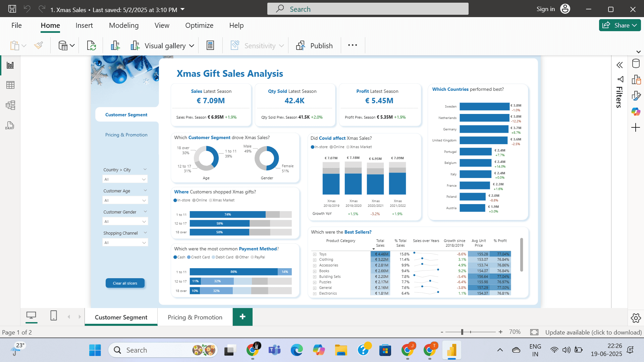Screen dimensions: 644x362
Task: Switch to Pricing & Promotion page tab
Action: click(195, 317)
